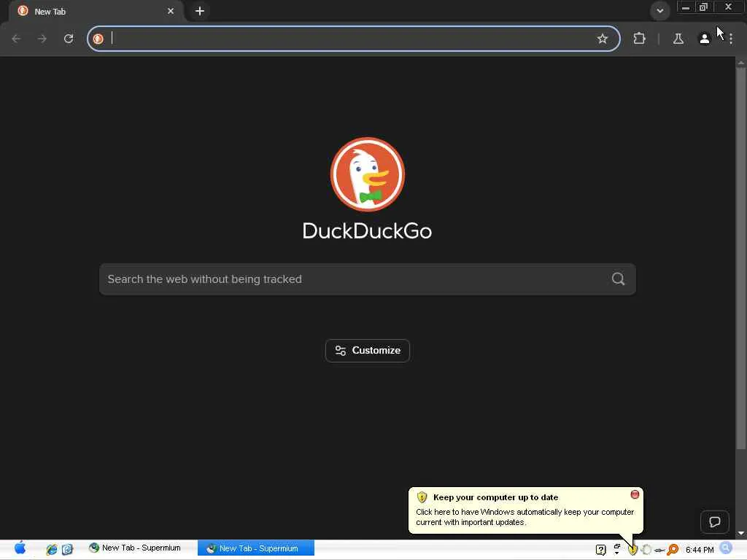Open the feedback chat bubble button
Screen dimensions: 747x560
(715, 522)
